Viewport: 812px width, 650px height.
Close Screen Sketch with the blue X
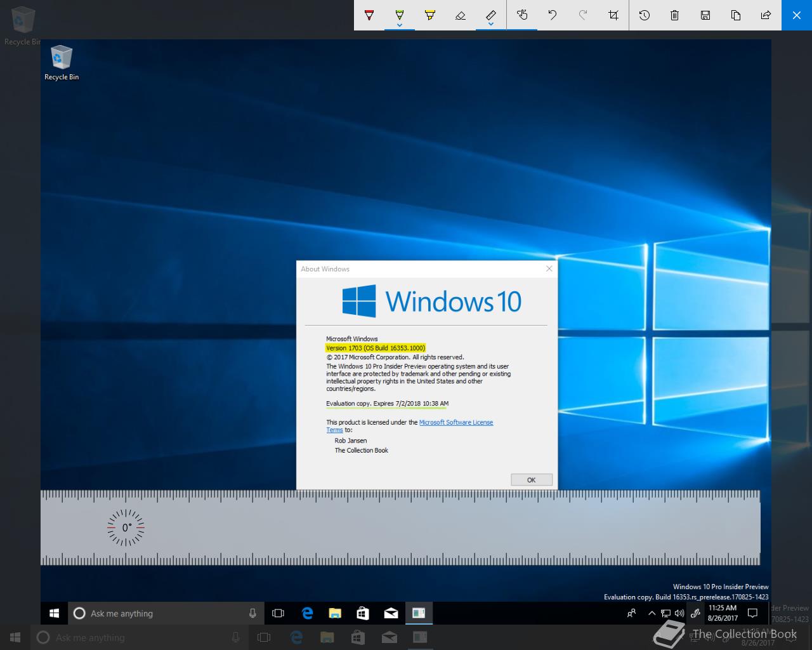tap(797, 15)
